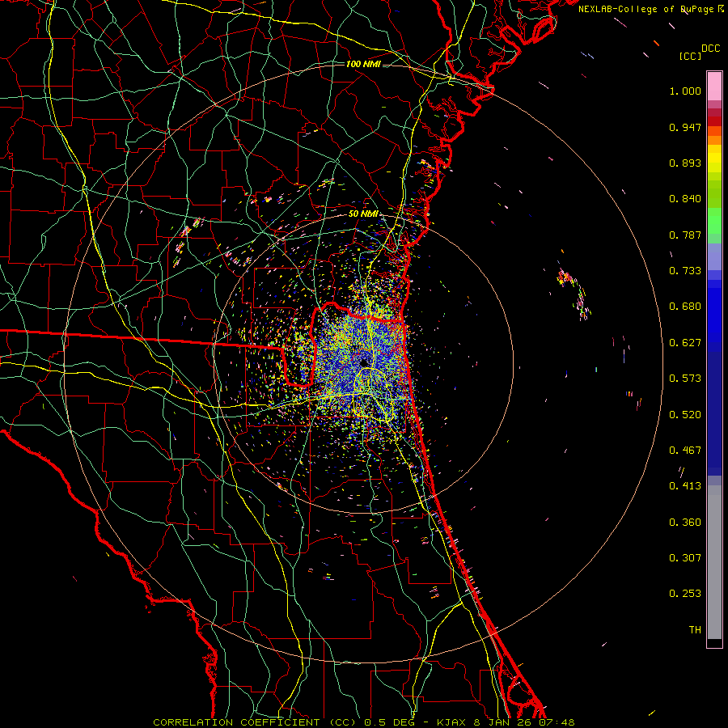Pick the dark navy color bar segment
The height and width of the screenshot is (728, 728).
click(x=714, y=413)
